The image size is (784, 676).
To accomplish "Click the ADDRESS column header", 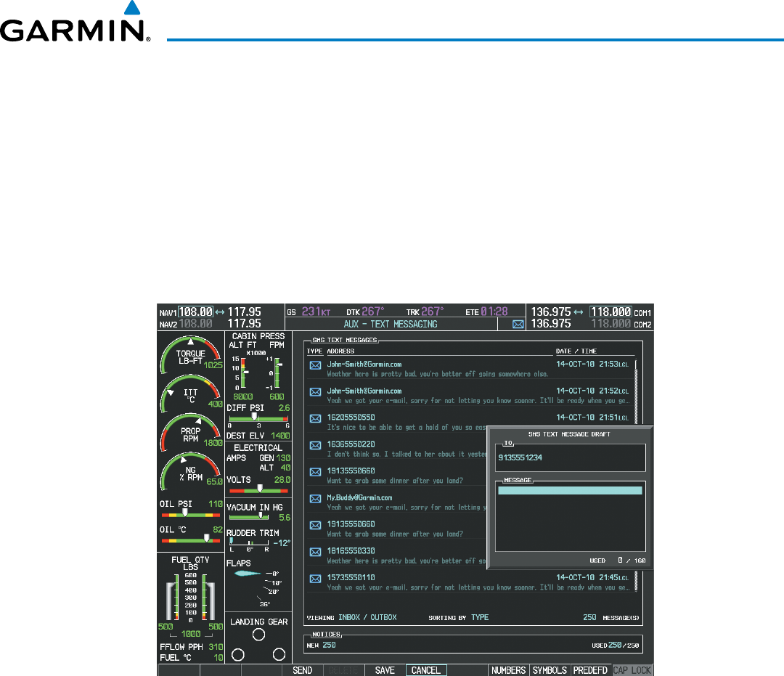I will [340, 351].
